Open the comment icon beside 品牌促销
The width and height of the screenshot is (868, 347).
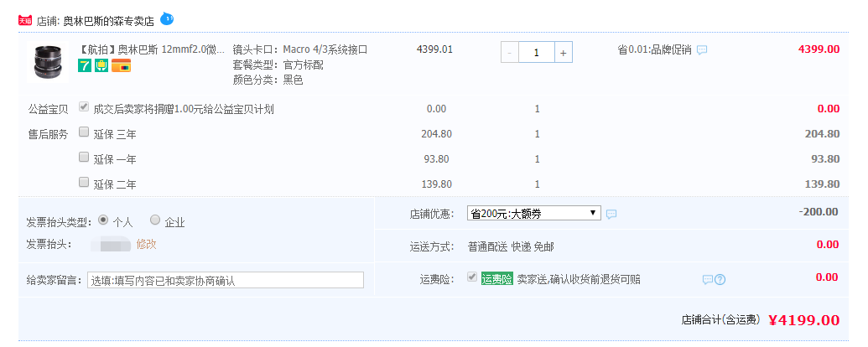point(702,49)
